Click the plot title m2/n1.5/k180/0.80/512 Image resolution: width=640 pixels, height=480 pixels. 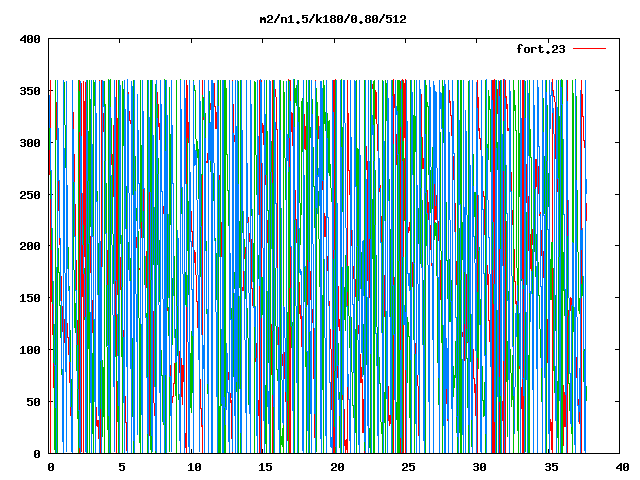[x=333, y=19]
